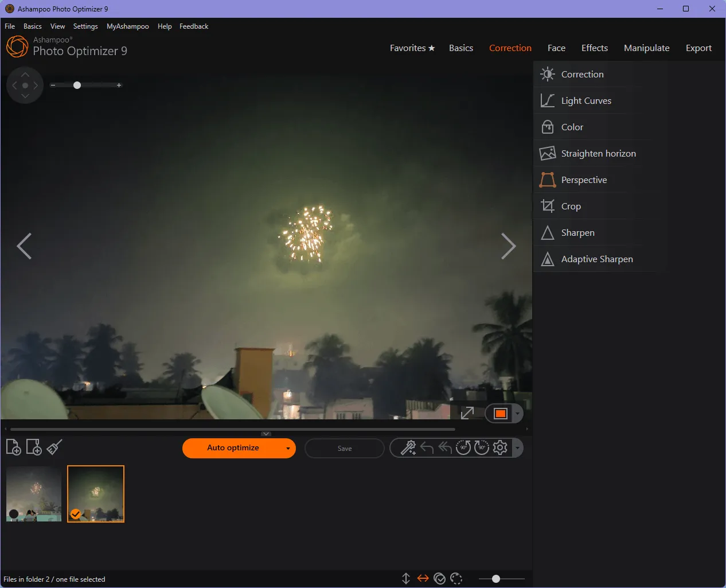Select the Crop tool
The image size is (726, 588).
tap(571, 206)
